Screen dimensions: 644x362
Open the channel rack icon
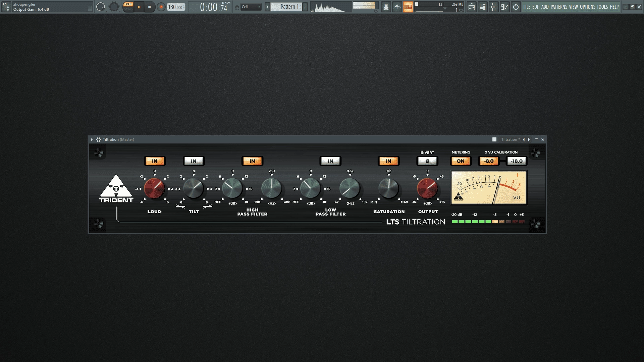483,7
